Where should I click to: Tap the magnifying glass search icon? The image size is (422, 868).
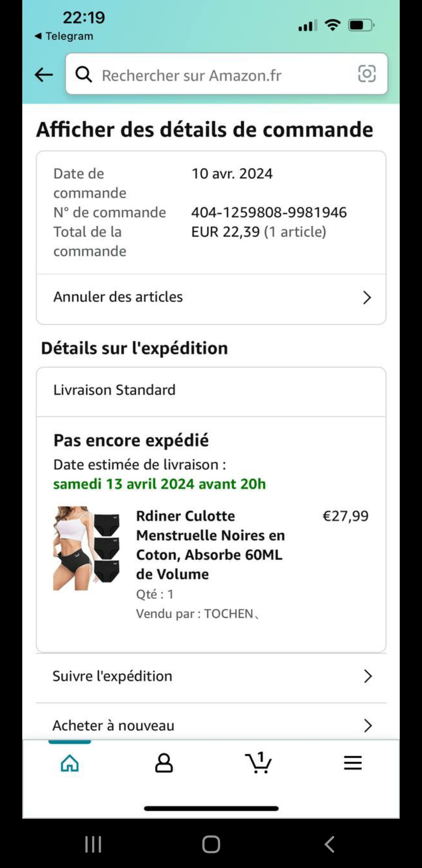(84, 74)
